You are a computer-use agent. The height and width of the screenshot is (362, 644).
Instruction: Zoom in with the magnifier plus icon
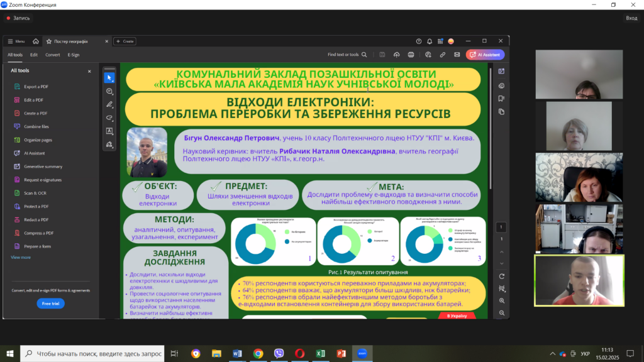(x=501, y=301)
